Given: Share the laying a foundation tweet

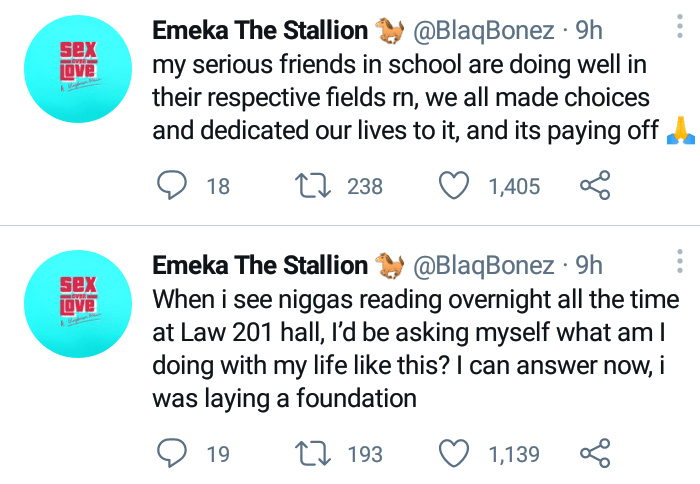Looking at the screenshot, I should click(x=595, y=453).
